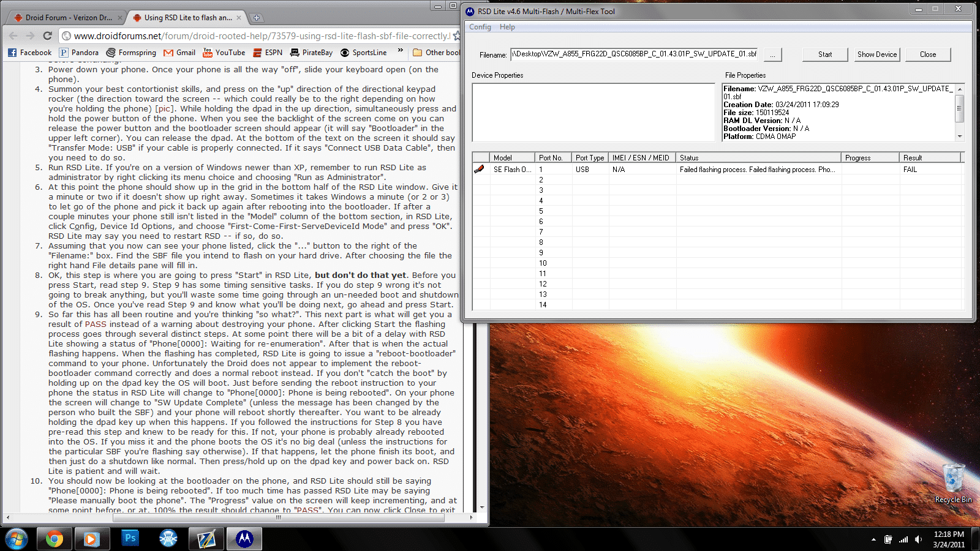Screen dimensions: 980x551
Task: Open a new Chrome tab
Action: (257, 18)
